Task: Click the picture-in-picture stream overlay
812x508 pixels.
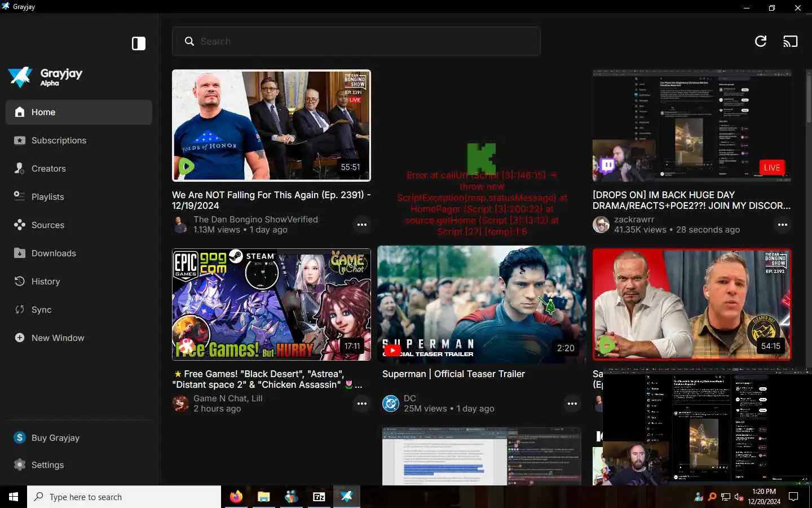Action: pyautogui.click(x=707, y=427)
